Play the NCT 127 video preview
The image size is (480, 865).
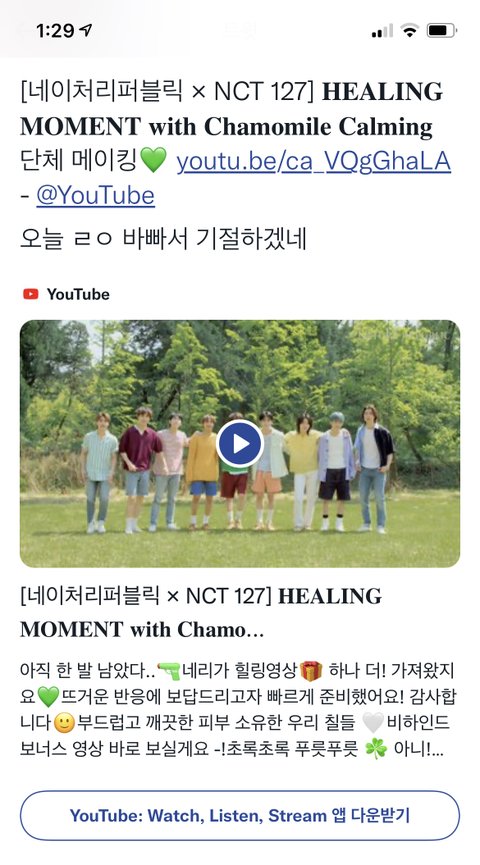(x=239, y=444)
